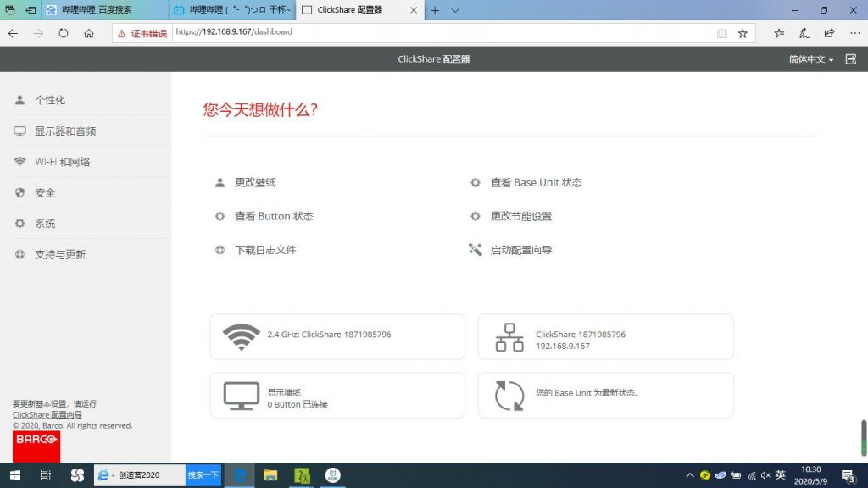Open the favorites hub
The height and width of the screenshot is (488, 868).
tap(780, 33)
